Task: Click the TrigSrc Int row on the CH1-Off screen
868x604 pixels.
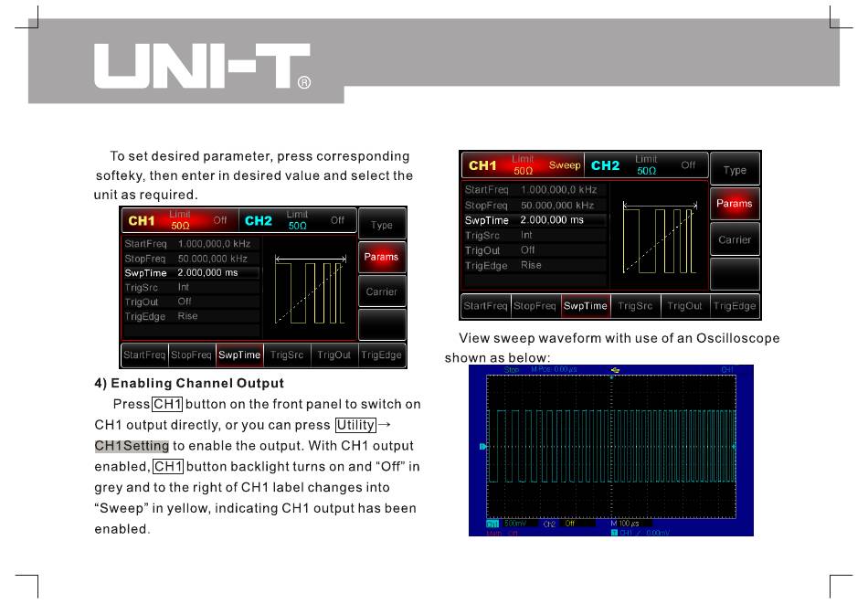Action: pos(191,287)
